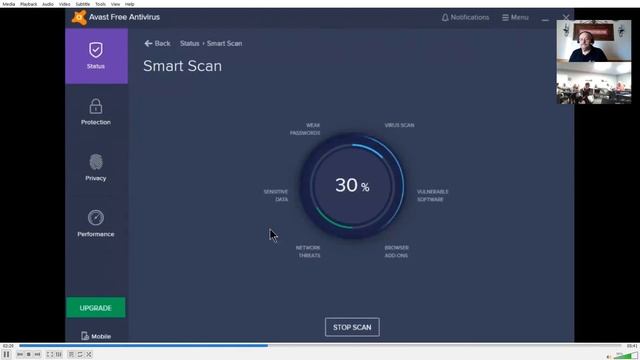This screenshot has height=360, width=640.
Task: Stop VLC playback
Action: click(29, 354)
